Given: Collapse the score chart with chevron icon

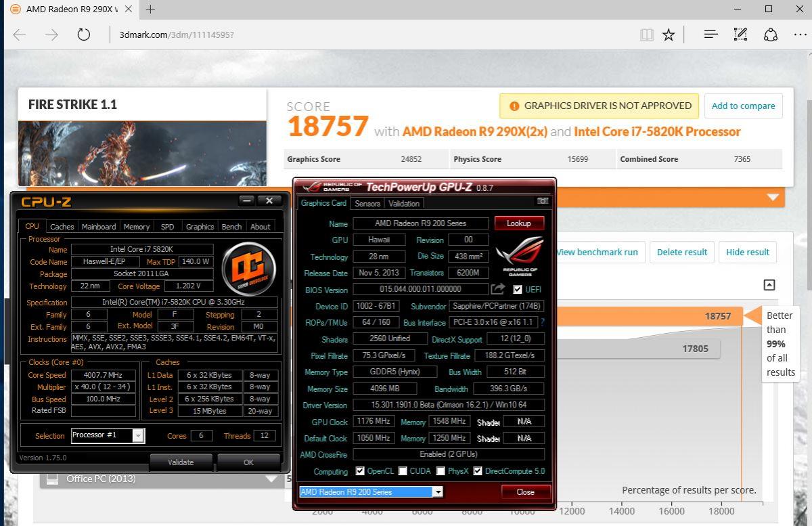Looking at the screenshot, I should click(769, 285).
